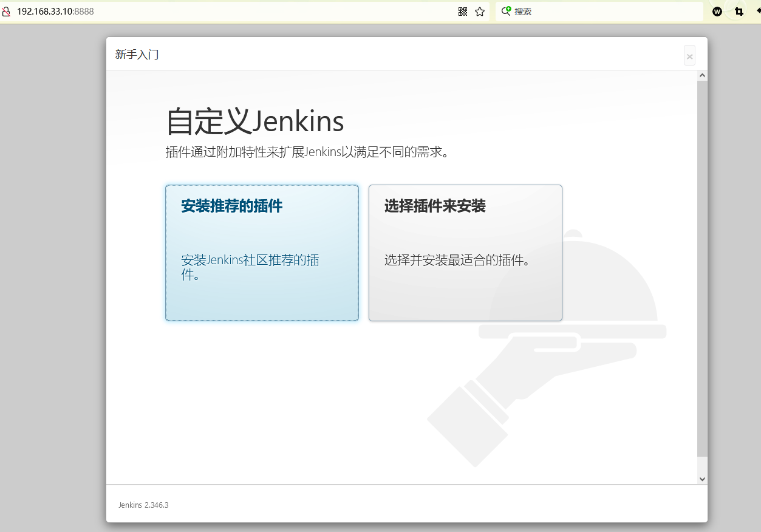Choose 安装推荐的插件 option
Image resolution: width=761 pixels, height=532 pixels.
tap(262, 253)
